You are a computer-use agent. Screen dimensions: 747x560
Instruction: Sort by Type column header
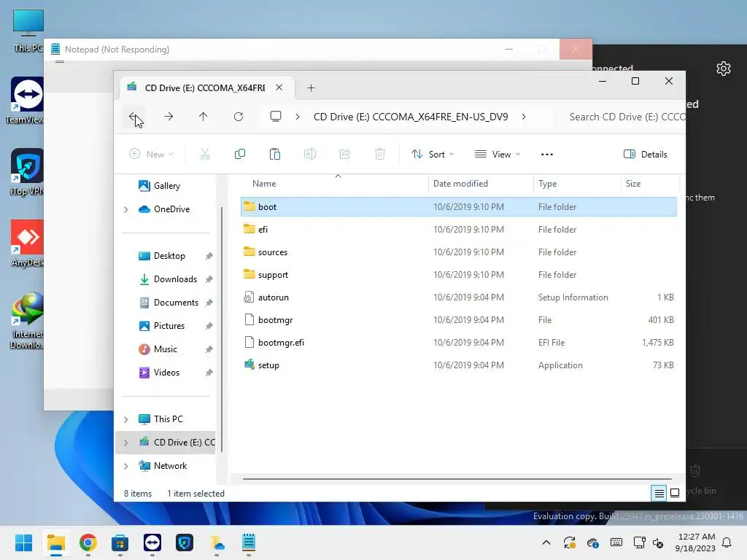pos(547,183)
